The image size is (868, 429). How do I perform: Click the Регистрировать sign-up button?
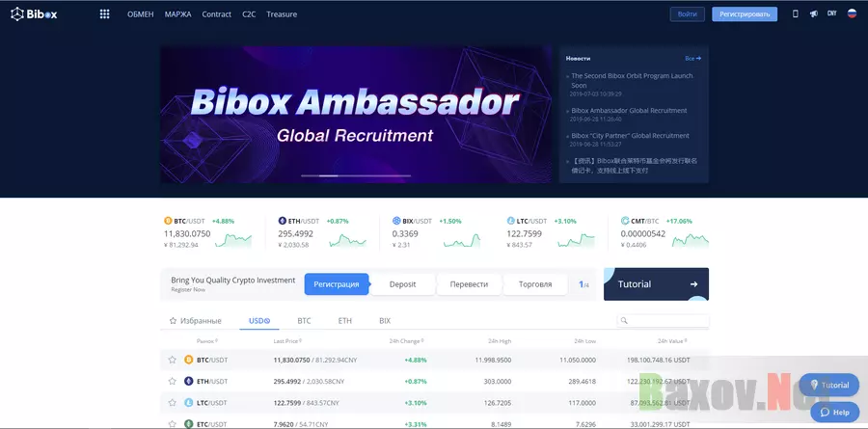tap(745, 14)
